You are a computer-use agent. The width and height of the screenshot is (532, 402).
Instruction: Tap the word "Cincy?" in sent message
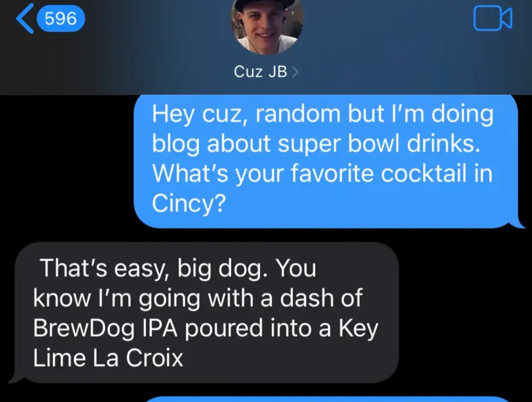tap(188, 204)
